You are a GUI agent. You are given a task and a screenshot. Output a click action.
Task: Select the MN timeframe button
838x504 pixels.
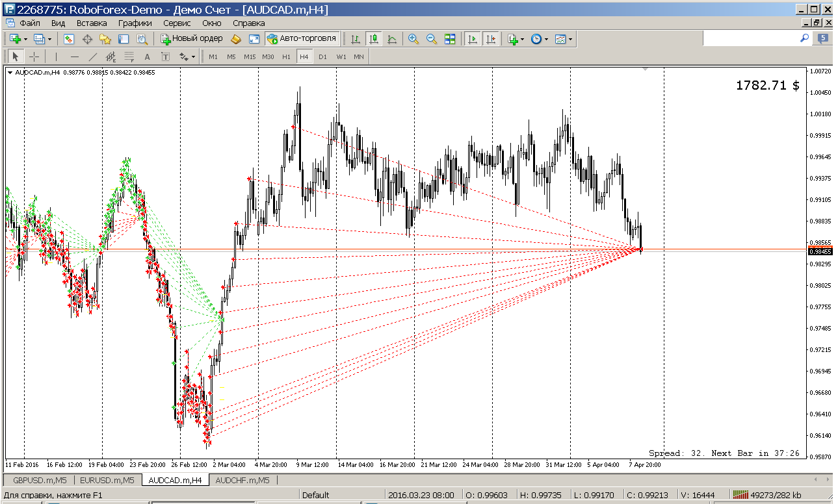[x=359, y=57]
